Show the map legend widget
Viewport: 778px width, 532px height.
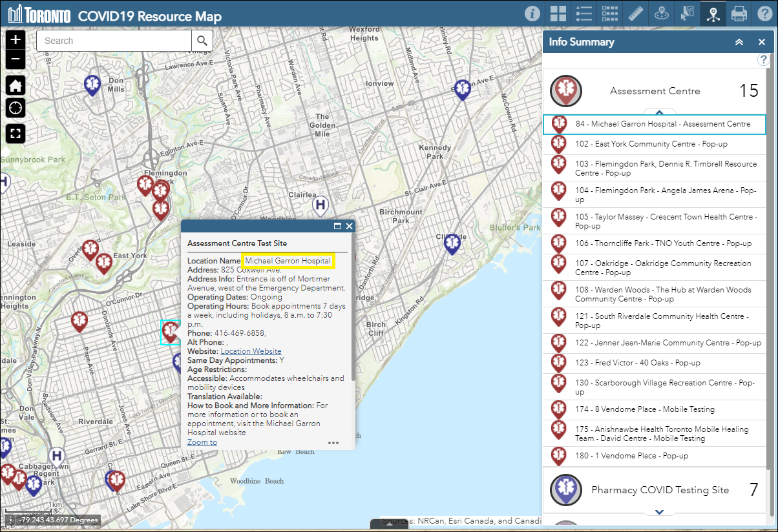[584, 14]
